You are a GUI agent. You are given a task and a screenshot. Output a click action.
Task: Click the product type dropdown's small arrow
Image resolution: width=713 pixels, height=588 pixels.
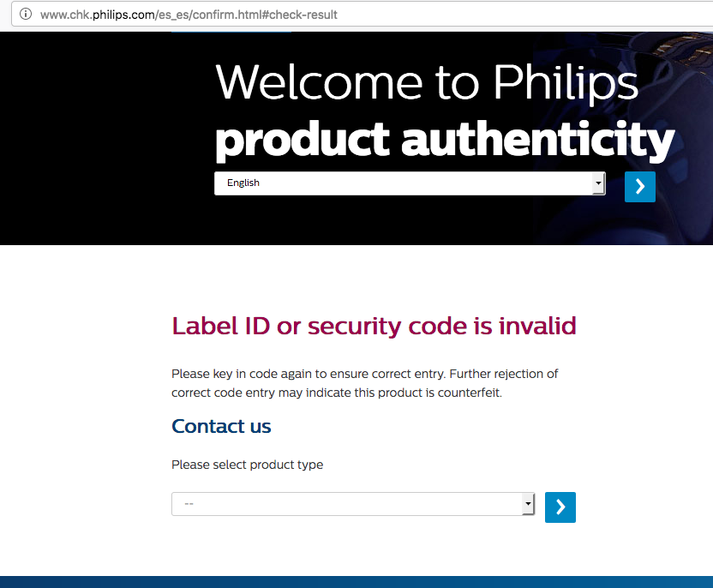click(x=528, y=504)
